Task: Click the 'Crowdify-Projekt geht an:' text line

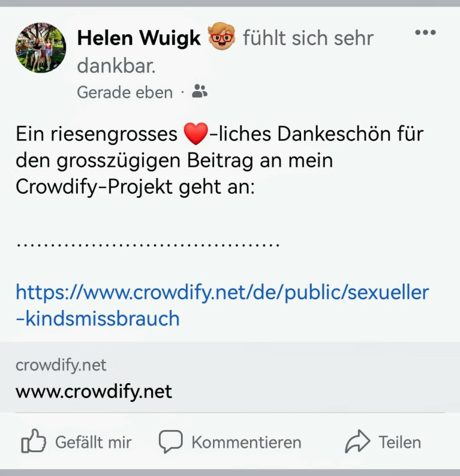Action: click(135, 187)
